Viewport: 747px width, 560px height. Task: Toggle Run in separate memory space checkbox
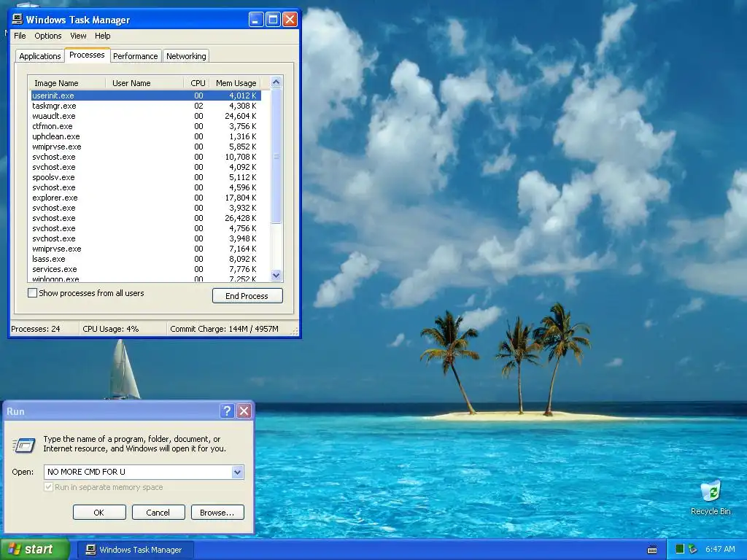click(48, 486)
